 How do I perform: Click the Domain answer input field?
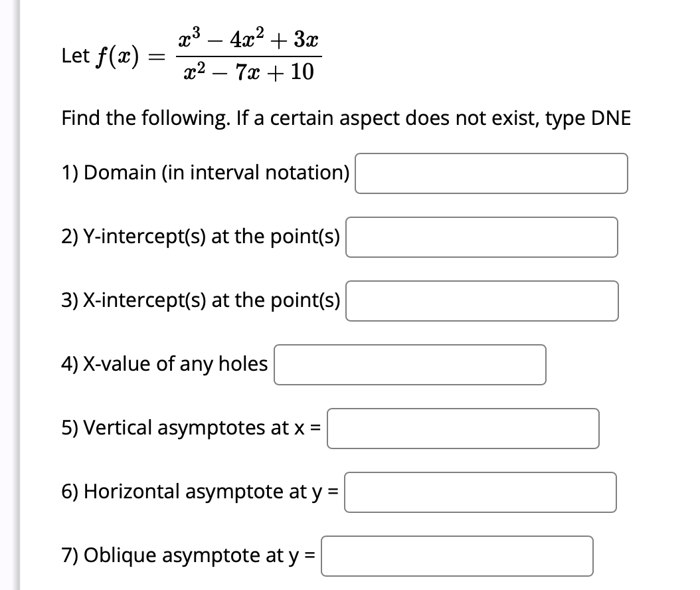[491, 173]
